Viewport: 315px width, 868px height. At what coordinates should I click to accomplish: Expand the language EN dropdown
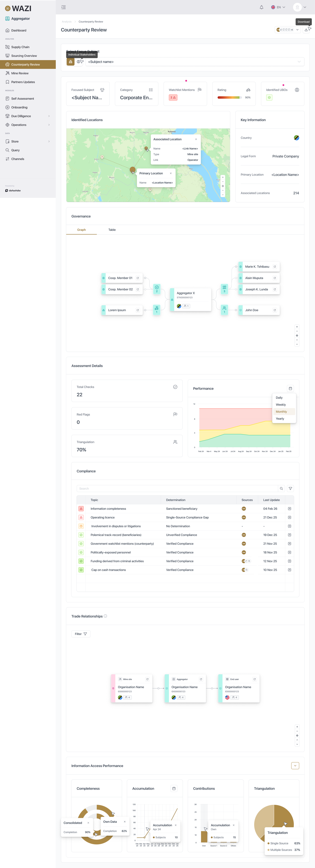pos(278,7)
